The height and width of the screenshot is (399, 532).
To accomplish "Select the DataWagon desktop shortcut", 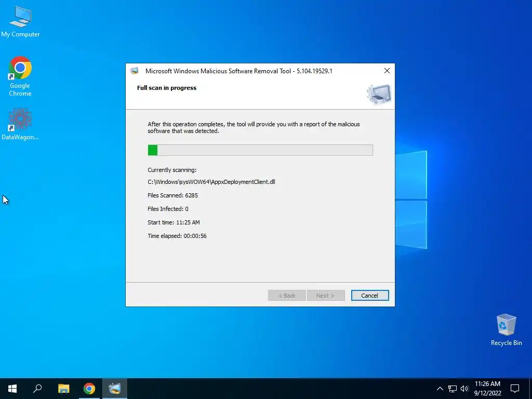I will 20,124.
